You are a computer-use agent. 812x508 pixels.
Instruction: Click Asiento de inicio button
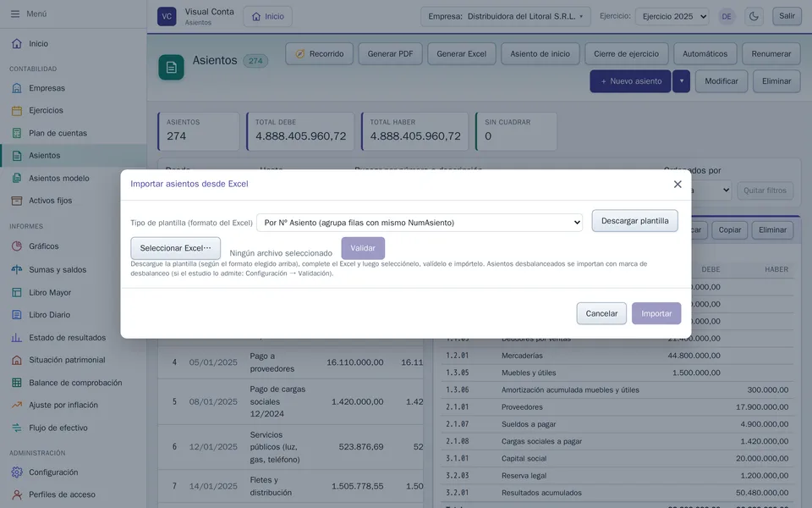[x=540, y=54]
